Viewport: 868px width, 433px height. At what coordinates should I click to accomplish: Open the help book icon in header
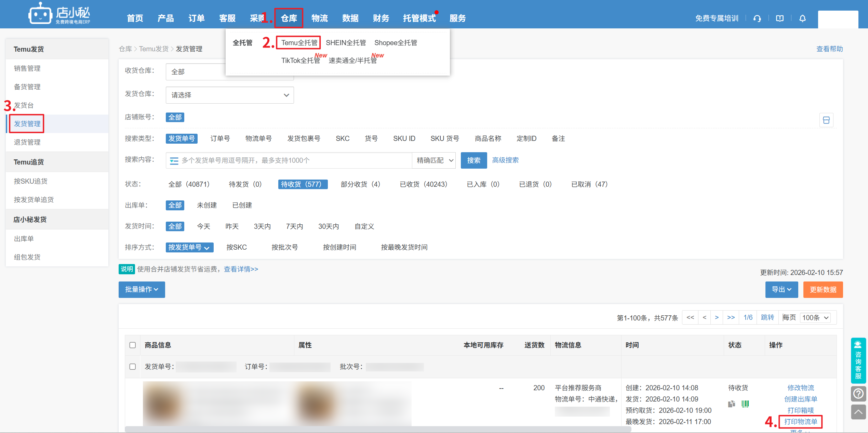[779, 18]
